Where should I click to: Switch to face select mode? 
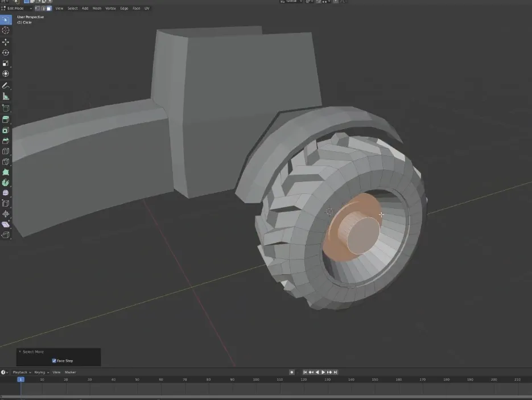click(x=49, y=9)
